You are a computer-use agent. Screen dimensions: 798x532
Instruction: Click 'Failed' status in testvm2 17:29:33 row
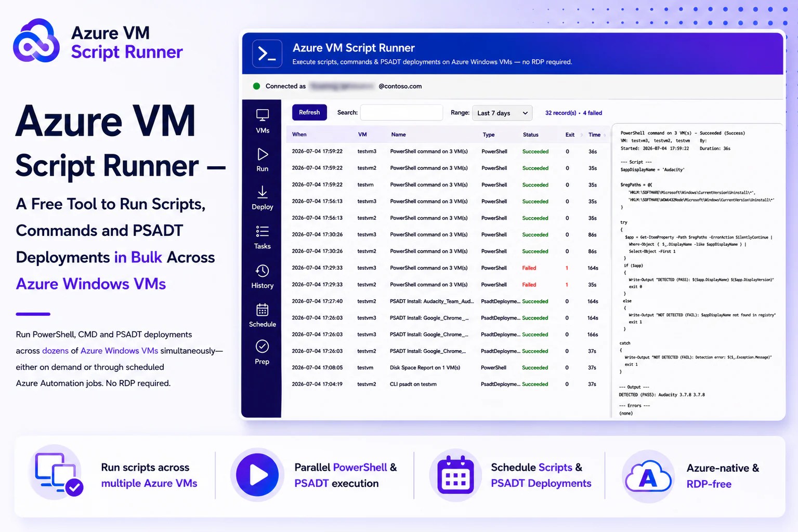529,285
